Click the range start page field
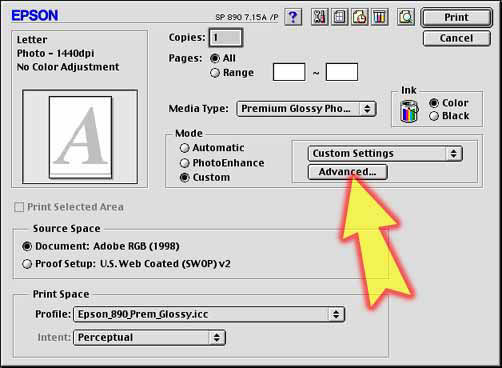 [289, 72]
